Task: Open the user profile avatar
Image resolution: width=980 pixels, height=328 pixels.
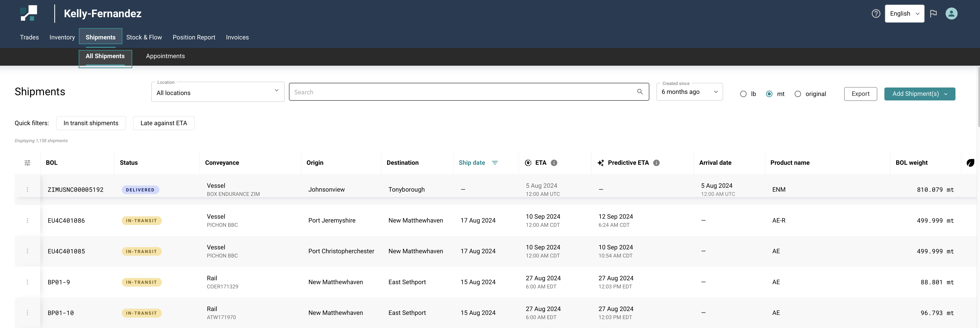Action: click(x=951, y=14)
